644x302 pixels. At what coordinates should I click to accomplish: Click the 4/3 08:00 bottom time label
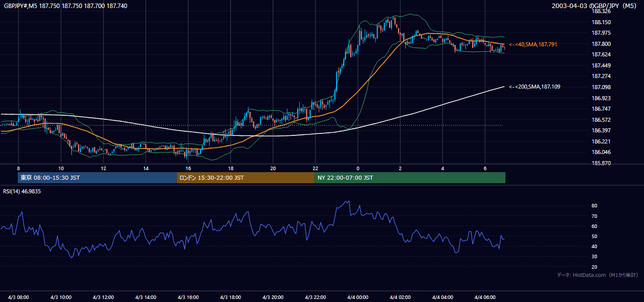[18, 296]
